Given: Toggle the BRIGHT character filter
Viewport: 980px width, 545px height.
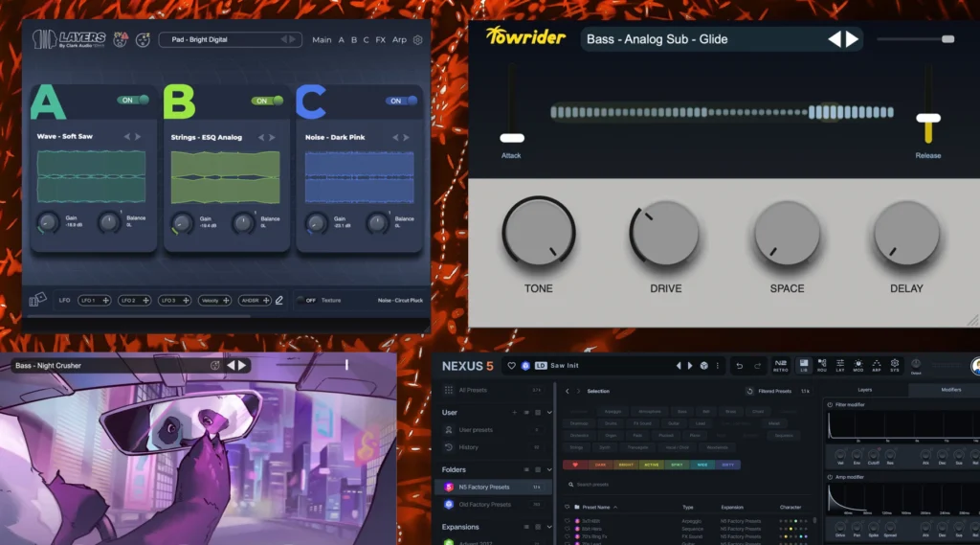Looking at the screenshot, I should coord(626,465).
